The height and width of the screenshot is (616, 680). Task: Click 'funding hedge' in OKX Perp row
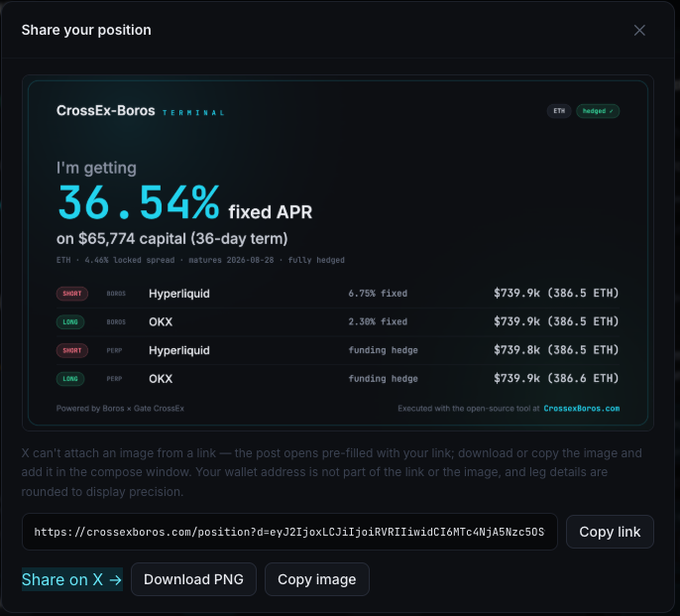[x=383, y=378]
